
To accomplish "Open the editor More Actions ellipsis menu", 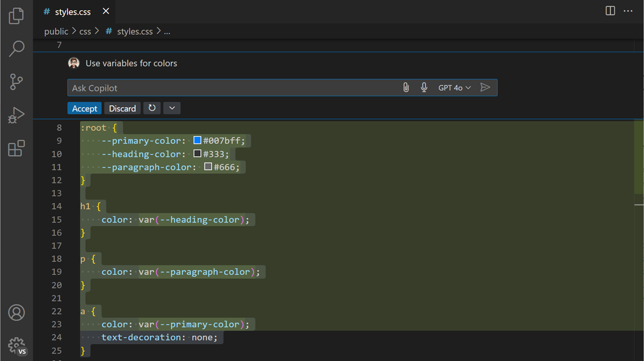I will click(628, 11).
